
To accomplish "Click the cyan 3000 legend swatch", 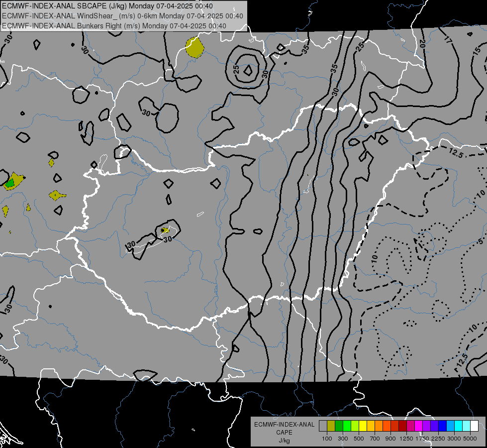I will 459,426.
